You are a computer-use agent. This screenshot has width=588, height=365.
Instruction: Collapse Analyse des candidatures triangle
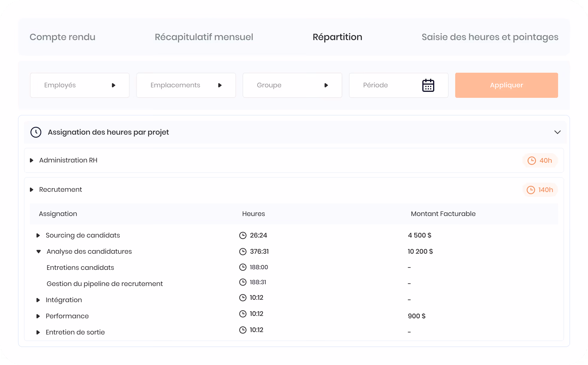tap(39, 252)
